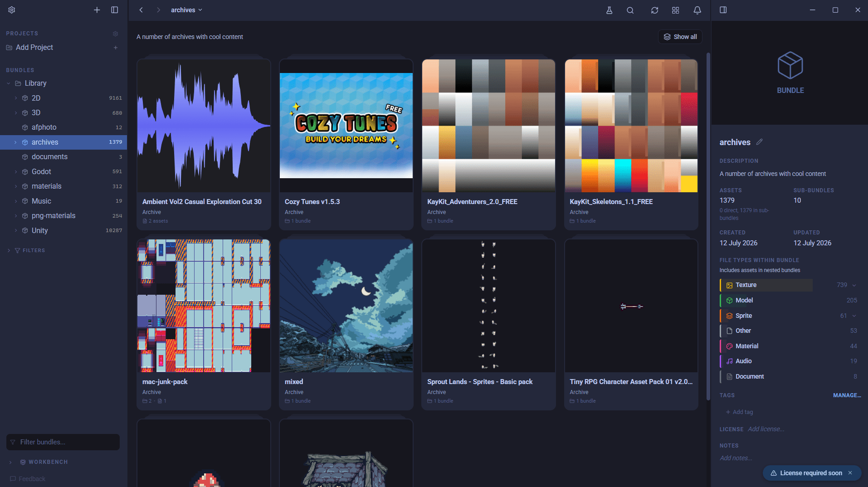Open KayKit_Adventurers_2.0_FREE archive

pos(488,144)
